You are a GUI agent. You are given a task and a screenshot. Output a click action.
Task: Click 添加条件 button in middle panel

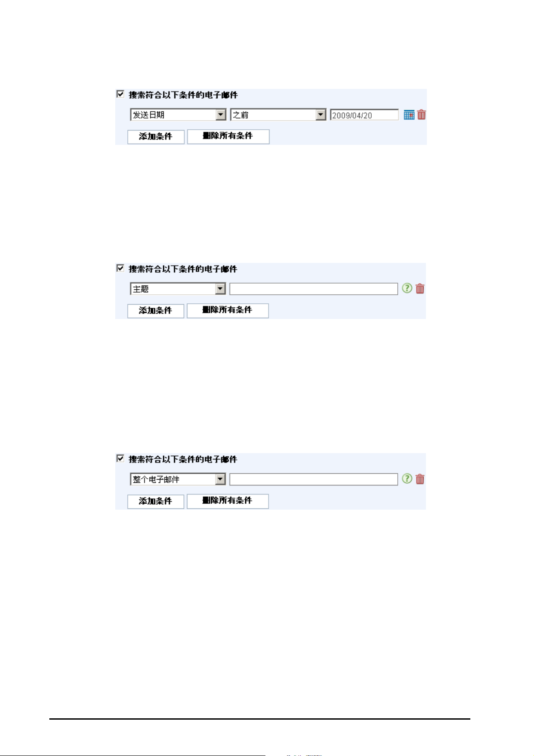tap(156, 310)
